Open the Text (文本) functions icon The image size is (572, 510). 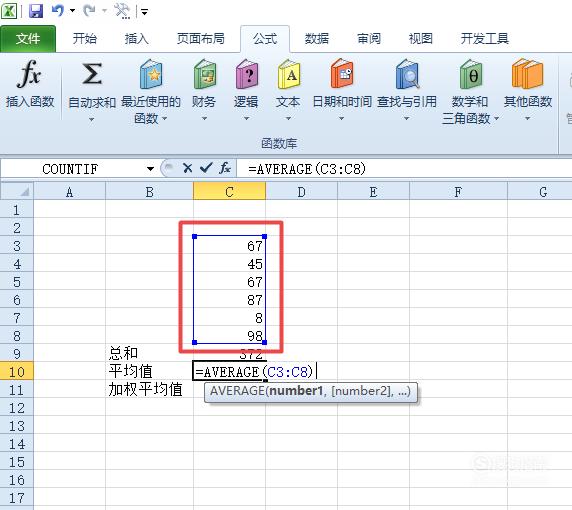click(289, 74)
